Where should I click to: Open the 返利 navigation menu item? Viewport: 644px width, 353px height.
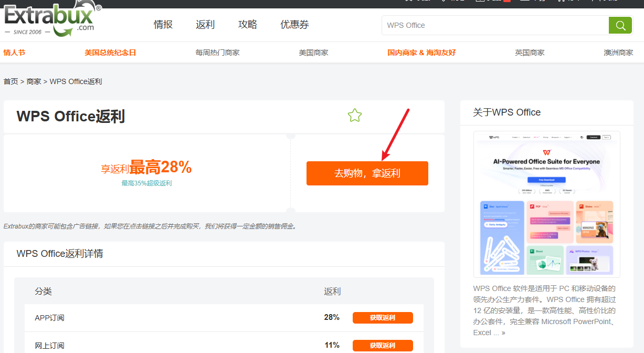205,25
